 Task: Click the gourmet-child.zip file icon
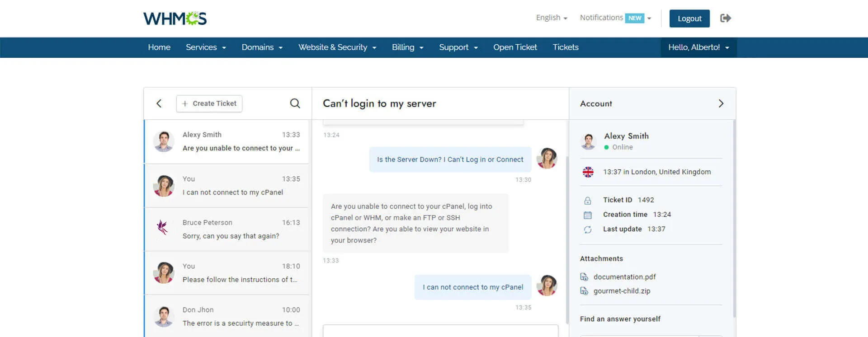point(584,291)
